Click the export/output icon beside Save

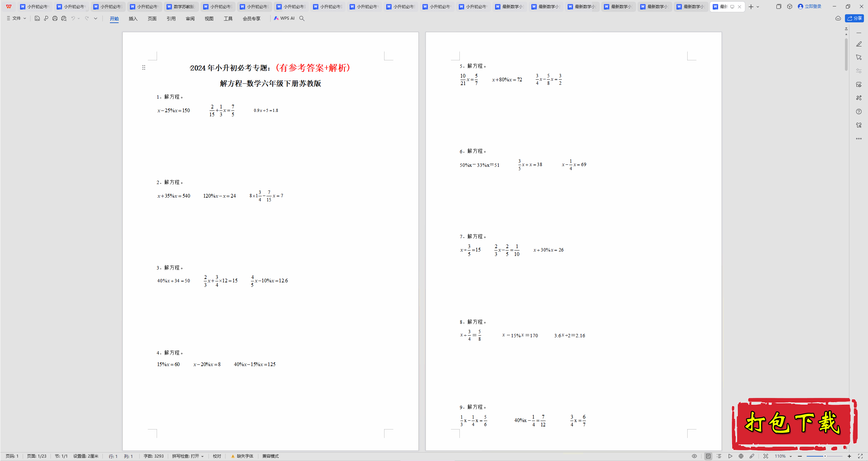pos(46,18)
